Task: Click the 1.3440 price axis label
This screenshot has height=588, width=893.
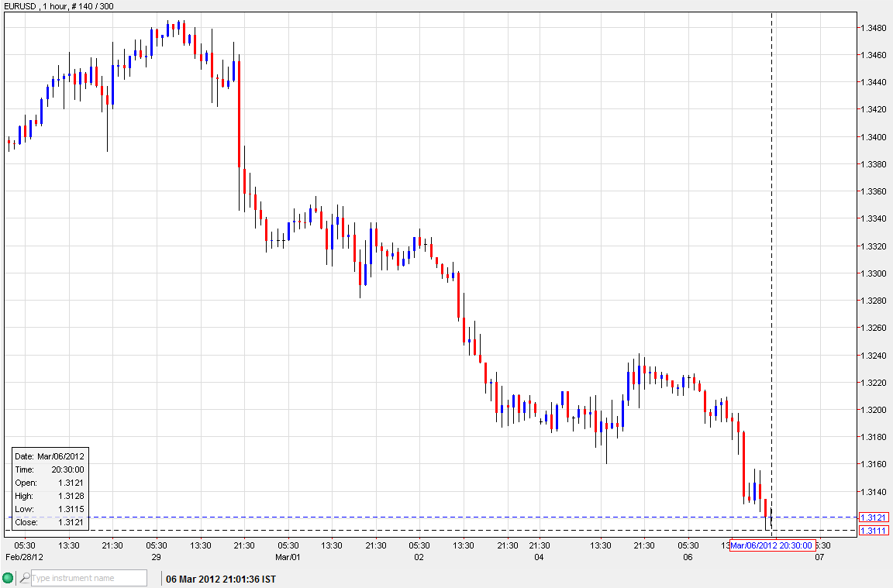Action: point(874,83)
